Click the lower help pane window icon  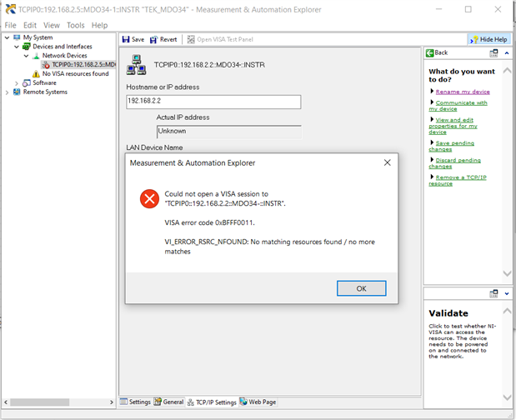point(493,293)
